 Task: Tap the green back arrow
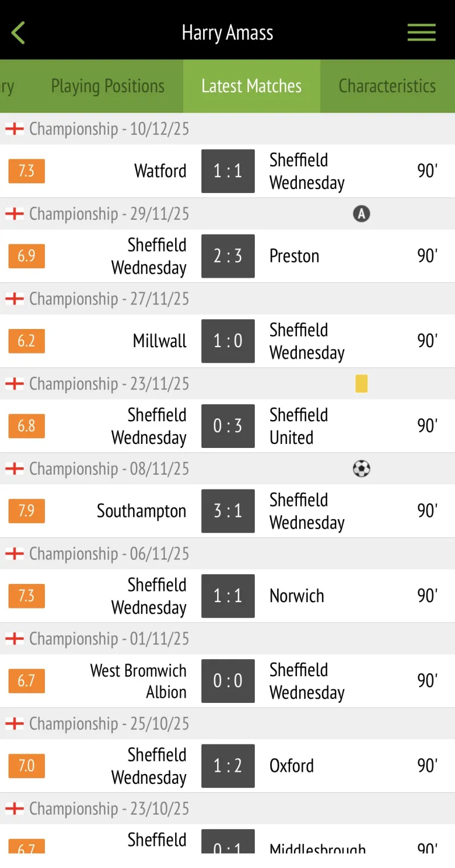19,33
